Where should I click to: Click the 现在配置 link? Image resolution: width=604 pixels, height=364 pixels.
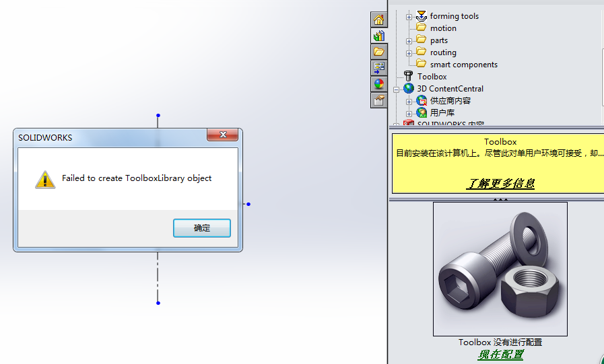pyautogui.click(x=500, y=355)
